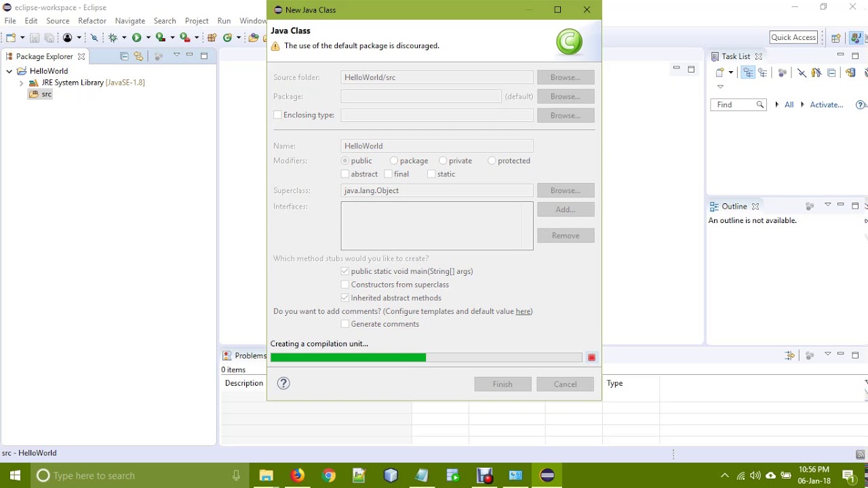Click the green Run icon in toolbar

[x=136, y=37]
